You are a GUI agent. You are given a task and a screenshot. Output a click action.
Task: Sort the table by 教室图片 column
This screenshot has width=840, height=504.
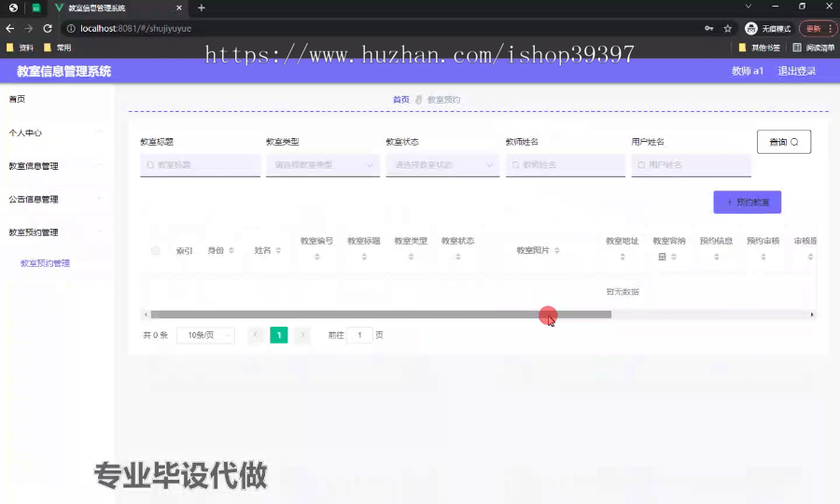557,250
